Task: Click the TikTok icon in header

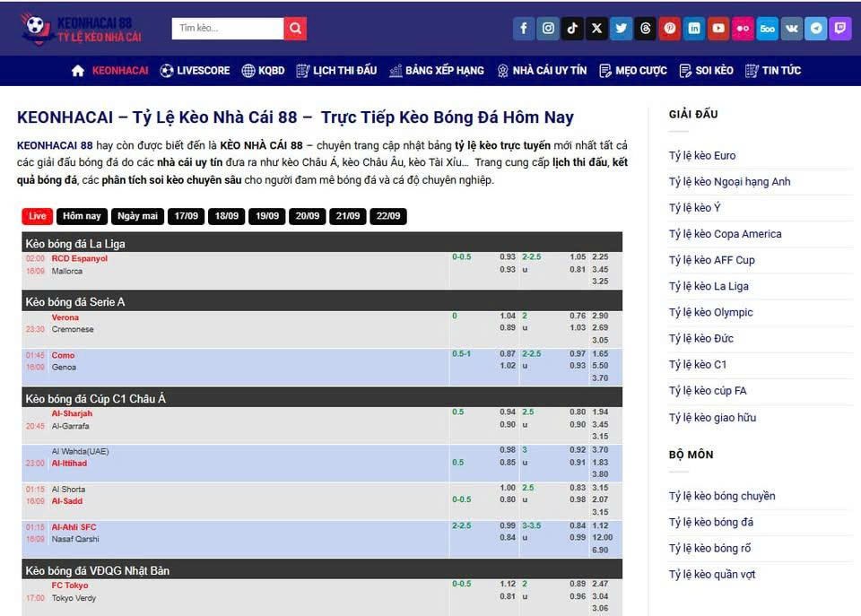Action: [572, 29]
